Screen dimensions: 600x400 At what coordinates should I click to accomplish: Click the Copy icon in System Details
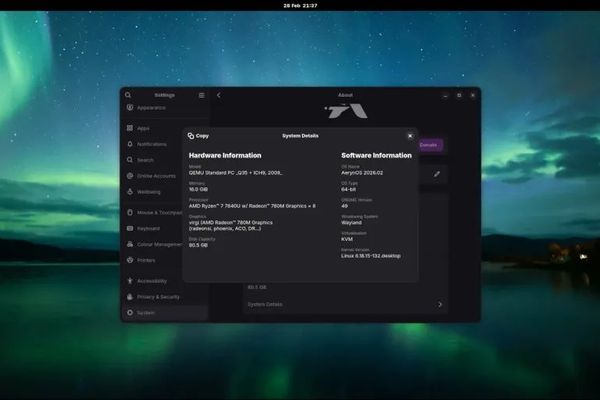pos(191,136)
